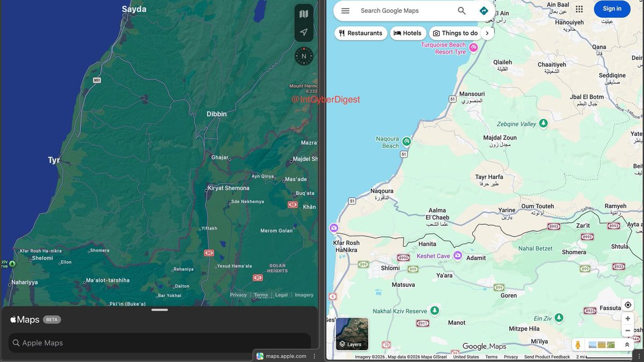Click the Google Maps search magnifier icon
This screenshot has height=362, width=644.
click(462, 11)
